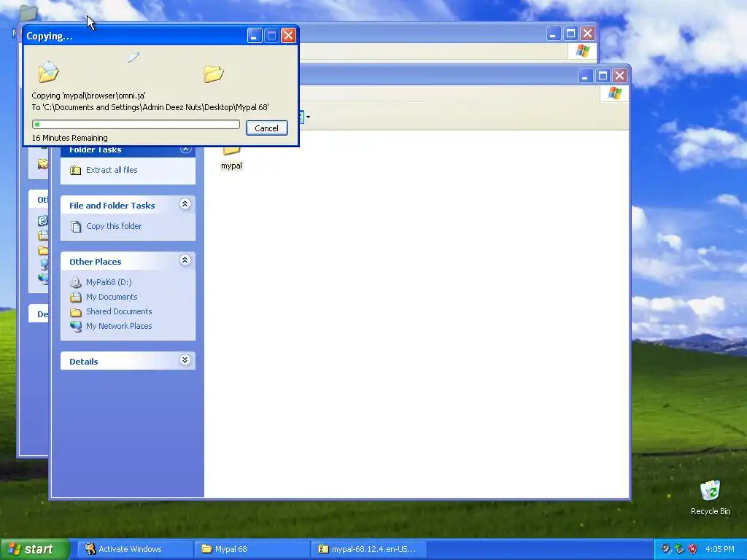This screenshot has height=560, width=747.
Task: Close the Copying dialog
Action: pos(288,35)
